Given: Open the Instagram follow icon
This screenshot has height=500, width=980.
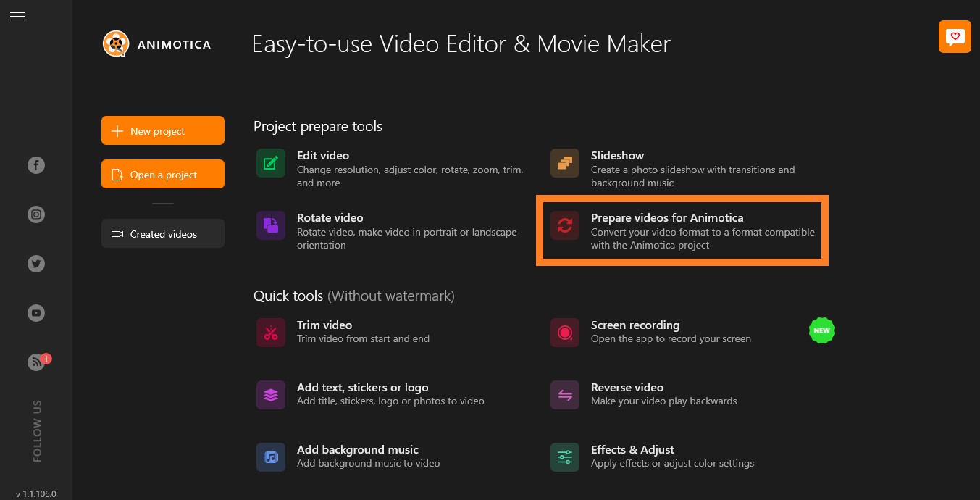Looking at the screenshot, I should click(36, 214).
